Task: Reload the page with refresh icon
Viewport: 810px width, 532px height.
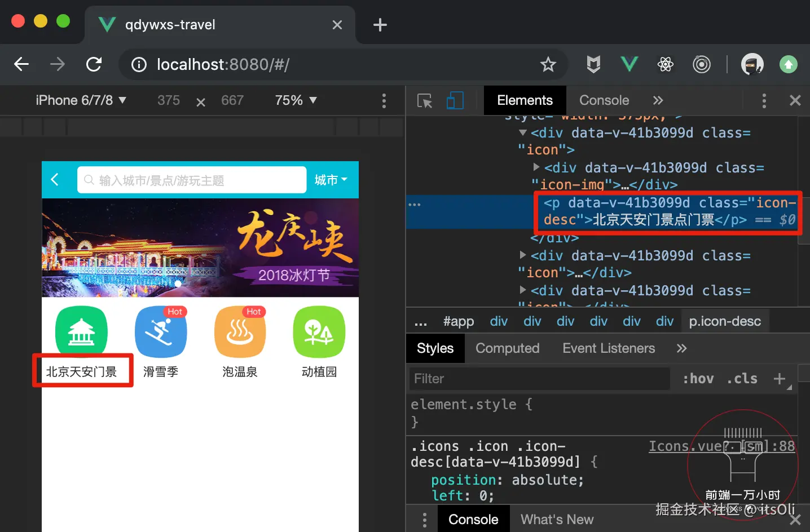Action: [x=94, y=64]
